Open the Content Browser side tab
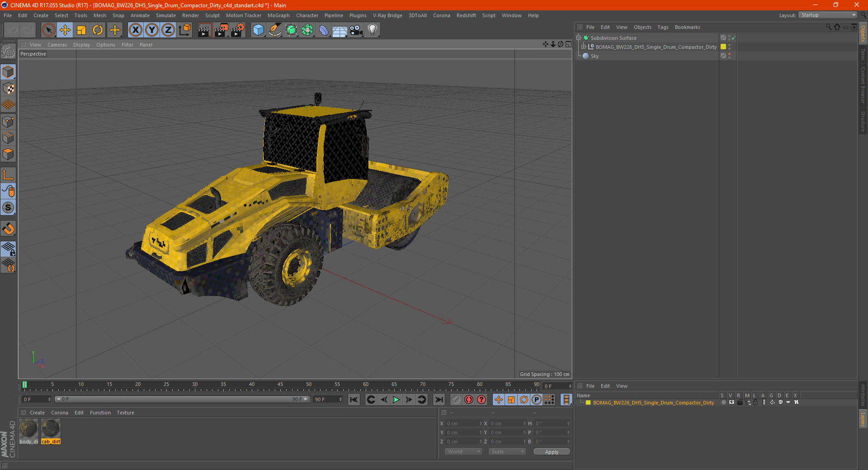Screen dimensions: 868x470 (863, 85)
